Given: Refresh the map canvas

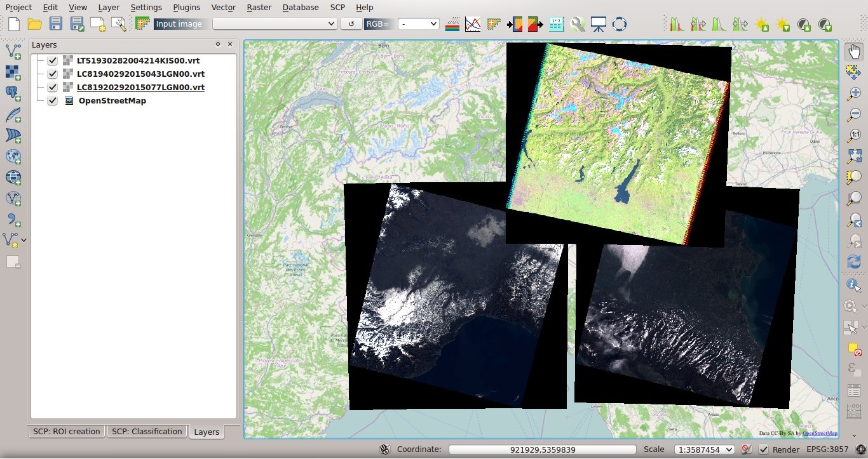Looking at the screenshot, I should (x=854, y=261).
